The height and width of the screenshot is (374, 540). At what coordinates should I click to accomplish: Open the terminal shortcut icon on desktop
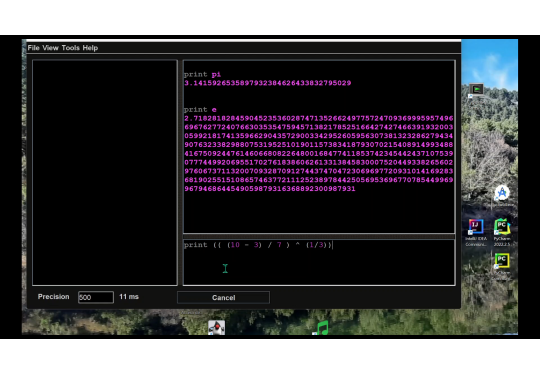(476, 91)
